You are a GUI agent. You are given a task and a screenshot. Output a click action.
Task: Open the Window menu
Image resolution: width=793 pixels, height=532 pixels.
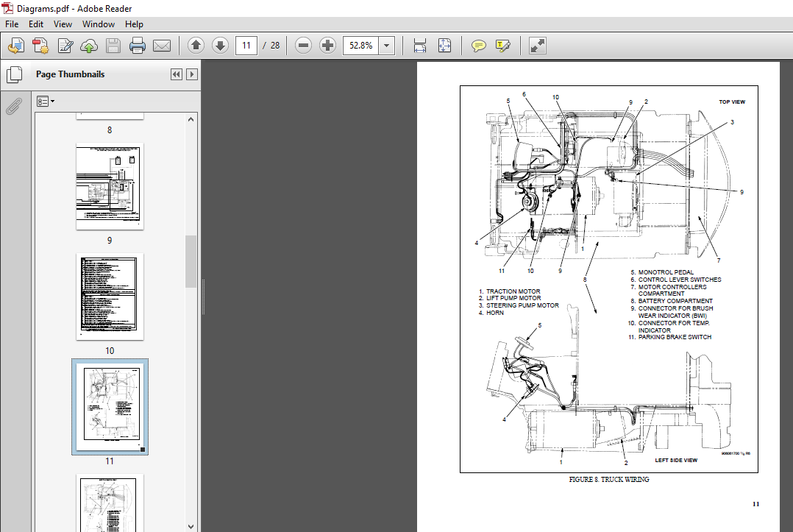(x=98, y=24)
